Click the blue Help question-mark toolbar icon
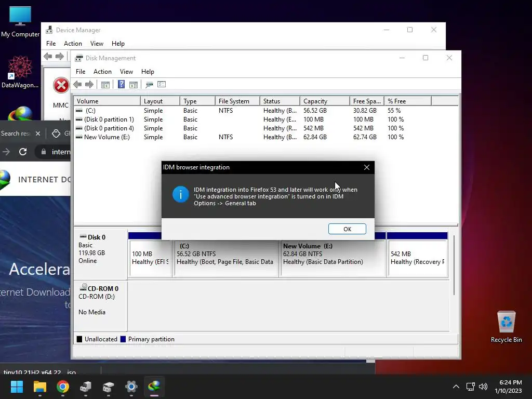The image size is (532, 399). (121, 84)
